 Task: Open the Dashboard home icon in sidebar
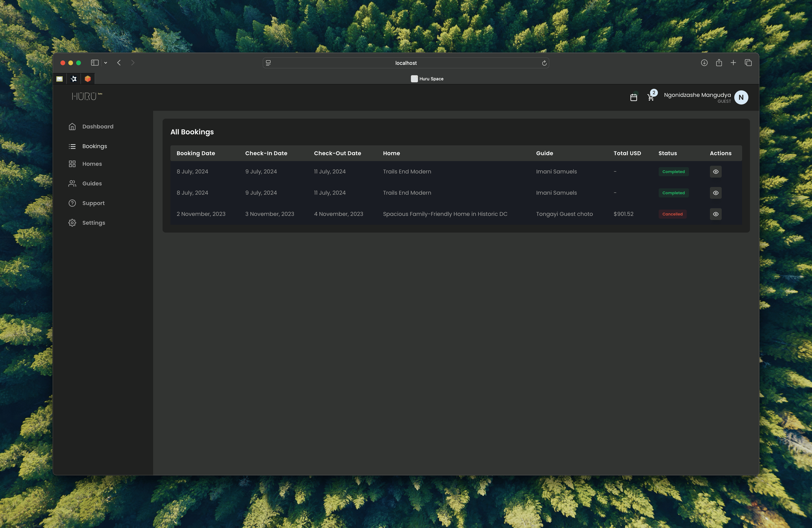tap(72, 126)
